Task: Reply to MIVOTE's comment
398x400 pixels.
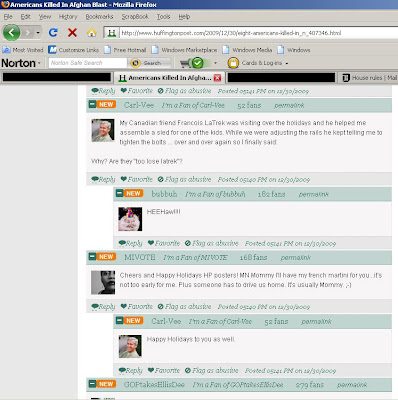Action: pos(103,306)
